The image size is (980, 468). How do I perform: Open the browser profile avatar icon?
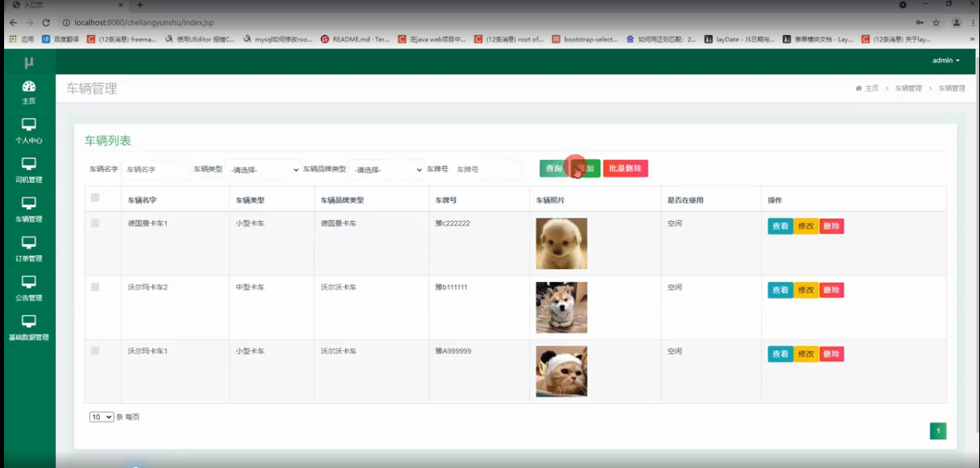point(956,23)
